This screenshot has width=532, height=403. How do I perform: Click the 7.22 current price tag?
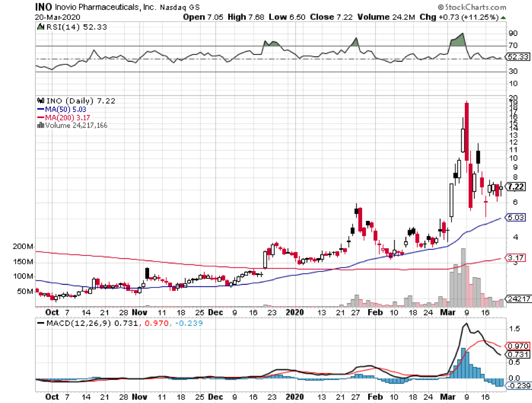point(515,187)
